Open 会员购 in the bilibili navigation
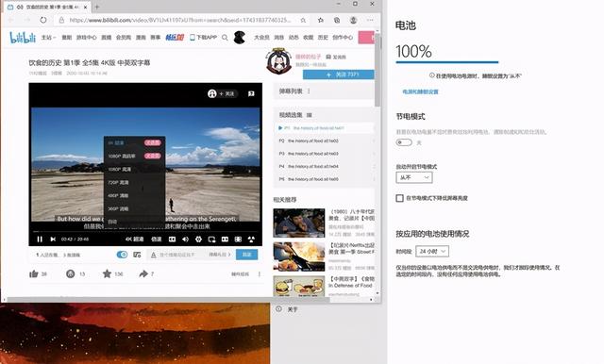The width and height of the screenshot is (604, 364). pos(124,38)
